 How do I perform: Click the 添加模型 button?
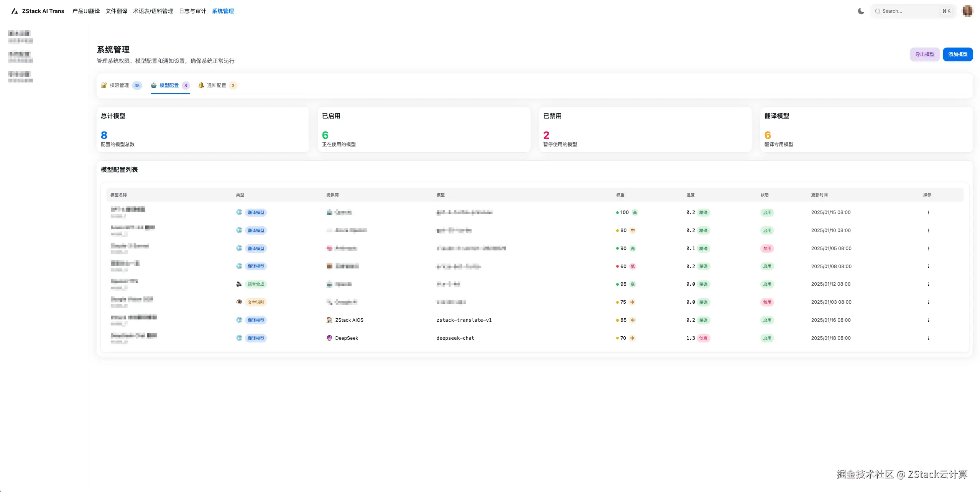click(x=957, y=54)
